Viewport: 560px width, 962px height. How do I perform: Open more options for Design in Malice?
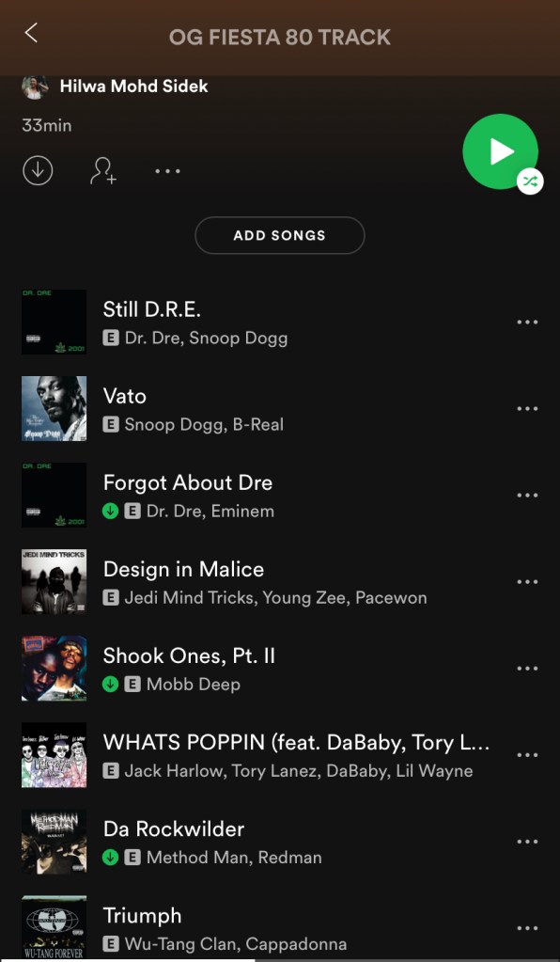click(x=527, y=581)
